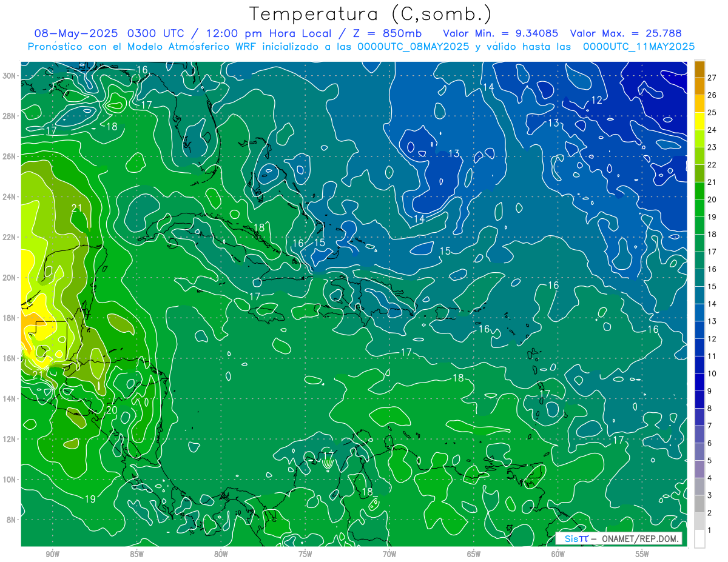This screenshot has height=562, width=728.
Task: Click the purple legend swatch between 4 and 5
Action: [699, 469]
